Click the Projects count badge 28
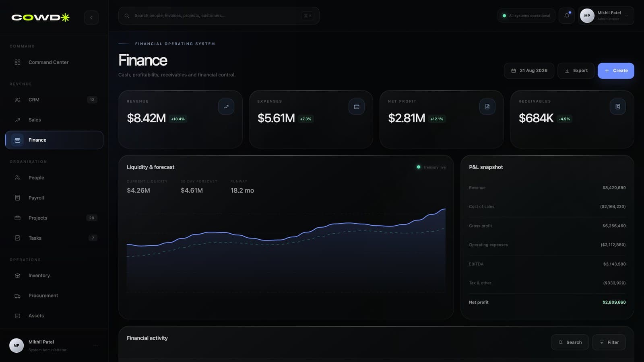Image resolution: width=644 pixels, height=362 pixels. [x=92, y=218]
